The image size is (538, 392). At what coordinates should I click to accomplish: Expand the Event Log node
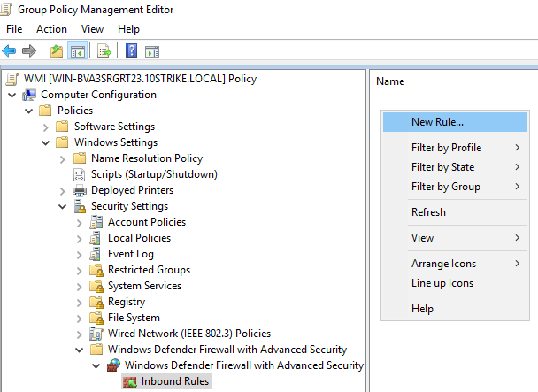point(80,255)
